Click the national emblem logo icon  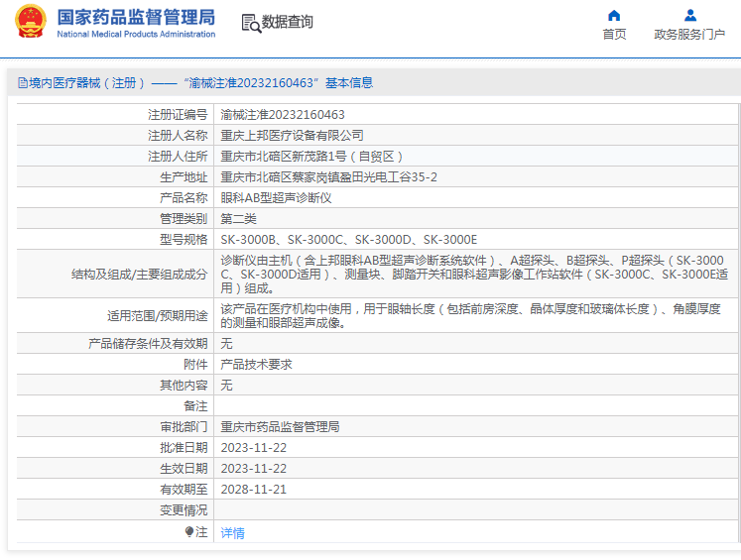[x=30, y=22]
